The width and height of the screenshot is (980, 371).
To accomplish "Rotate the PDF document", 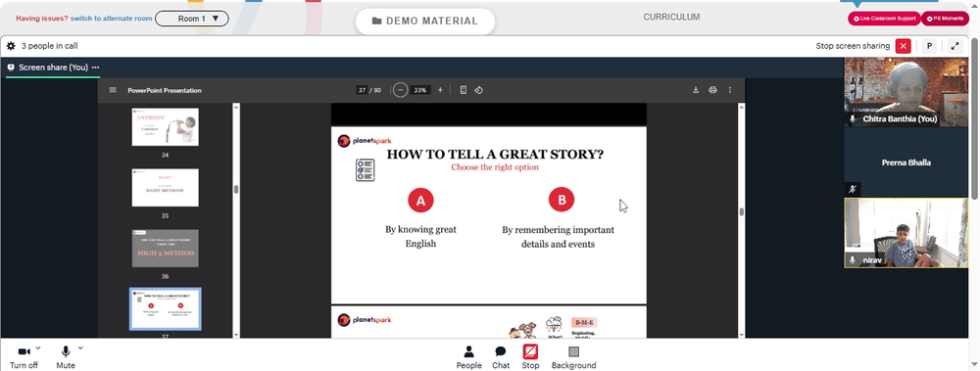I will (x=479, y=90).
